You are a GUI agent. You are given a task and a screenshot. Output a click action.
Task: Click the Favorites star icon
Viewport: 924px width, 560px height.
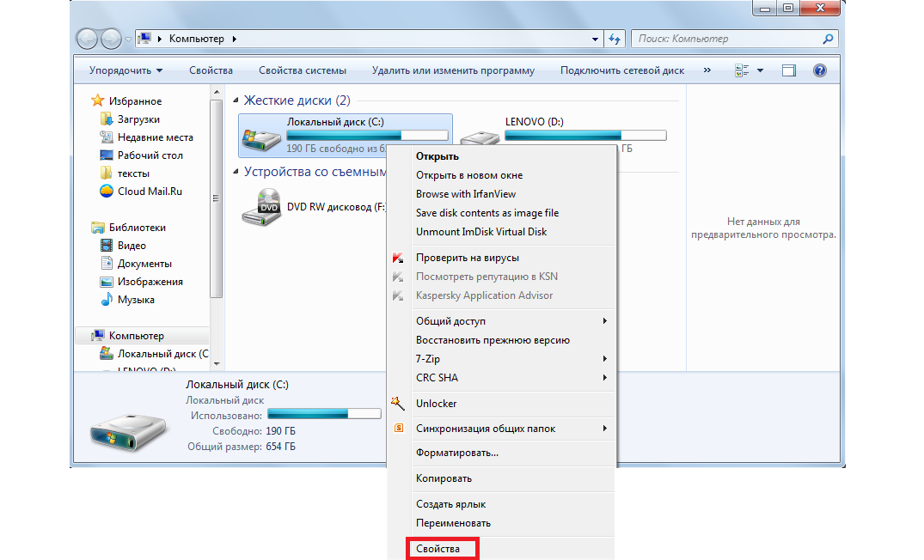[98, 100]
